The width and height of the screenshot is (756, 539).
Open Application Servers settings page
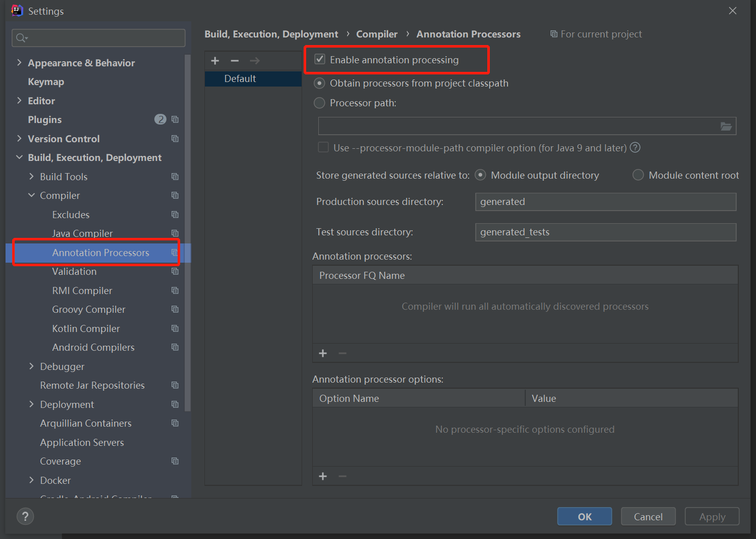click(82, 442)
